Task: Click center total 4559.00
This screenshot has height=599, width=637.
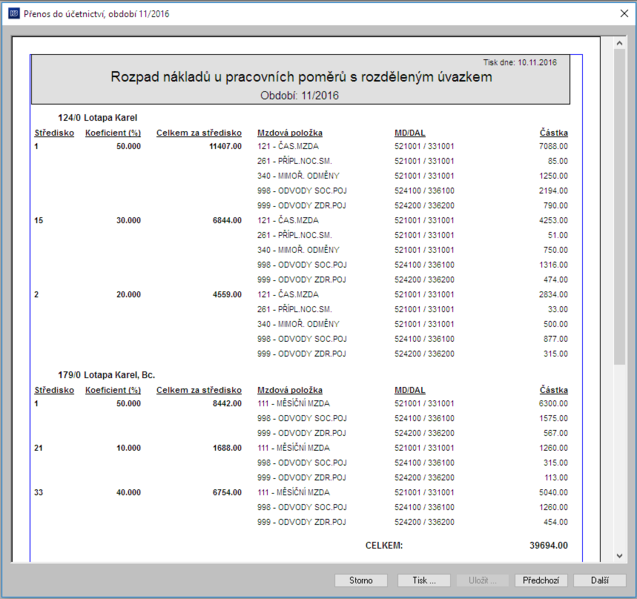Action: (x=227, y=294)
